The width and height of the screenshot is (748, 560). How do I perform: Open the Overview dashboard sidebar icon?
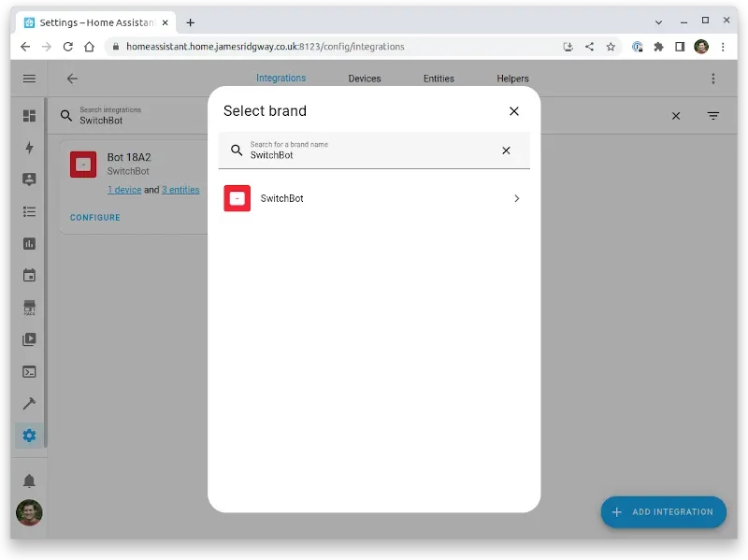pos(29,116)
